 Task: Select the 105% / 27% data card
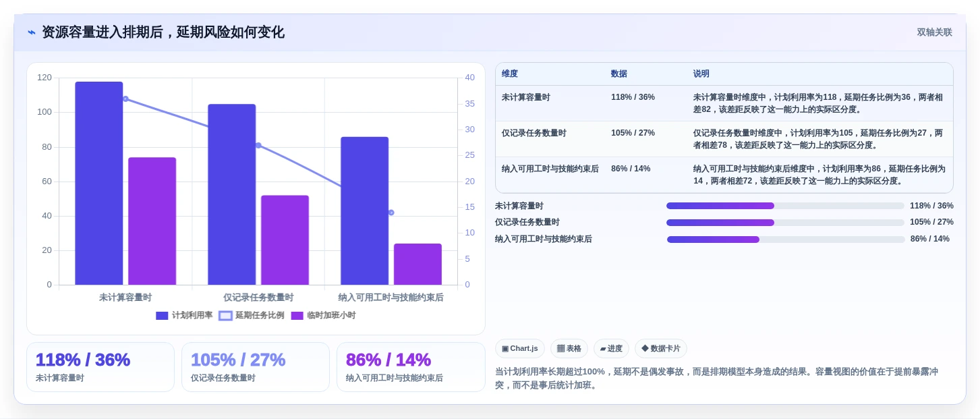(256, 367)
